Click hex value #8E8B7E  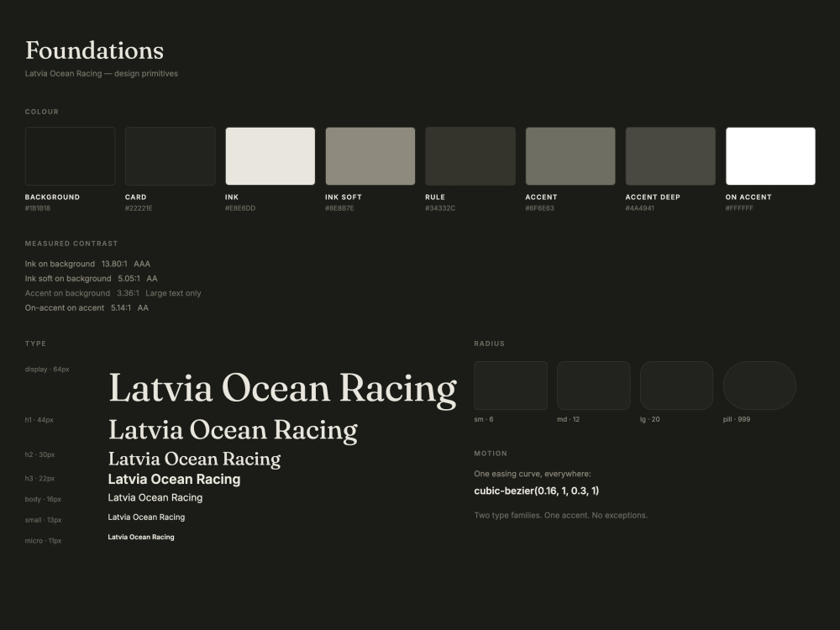point(339,207)
